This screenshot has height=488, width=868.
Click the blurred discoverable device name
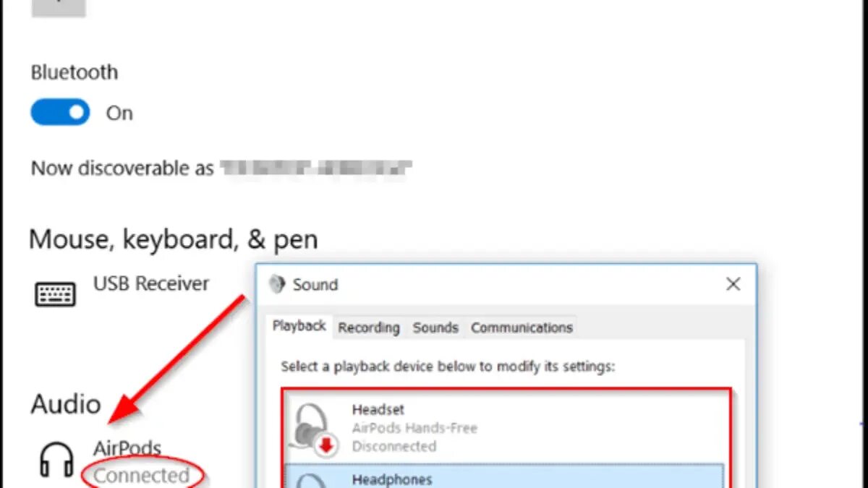(x=316, y=168)
